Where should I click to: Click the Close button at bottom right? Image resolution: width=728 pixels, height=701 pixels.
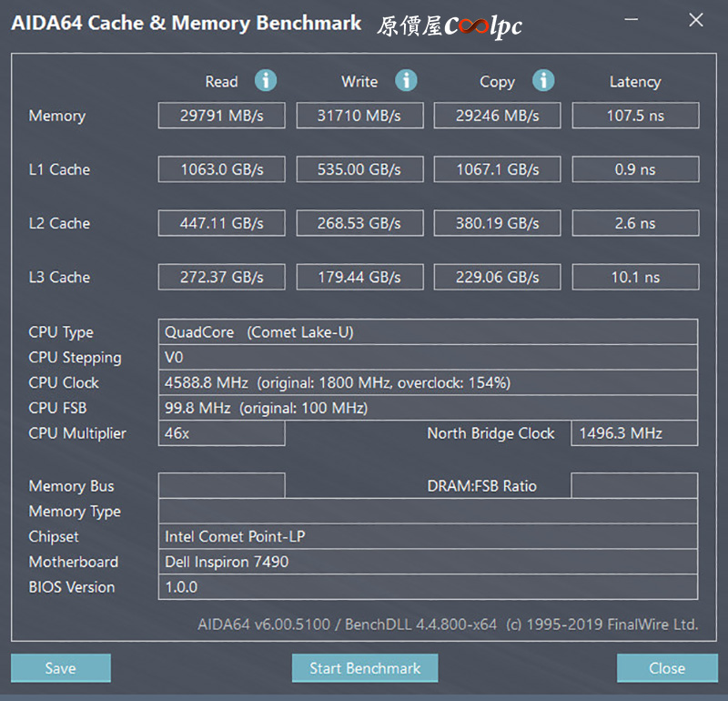pyautogui.click(x=666, y=668)
